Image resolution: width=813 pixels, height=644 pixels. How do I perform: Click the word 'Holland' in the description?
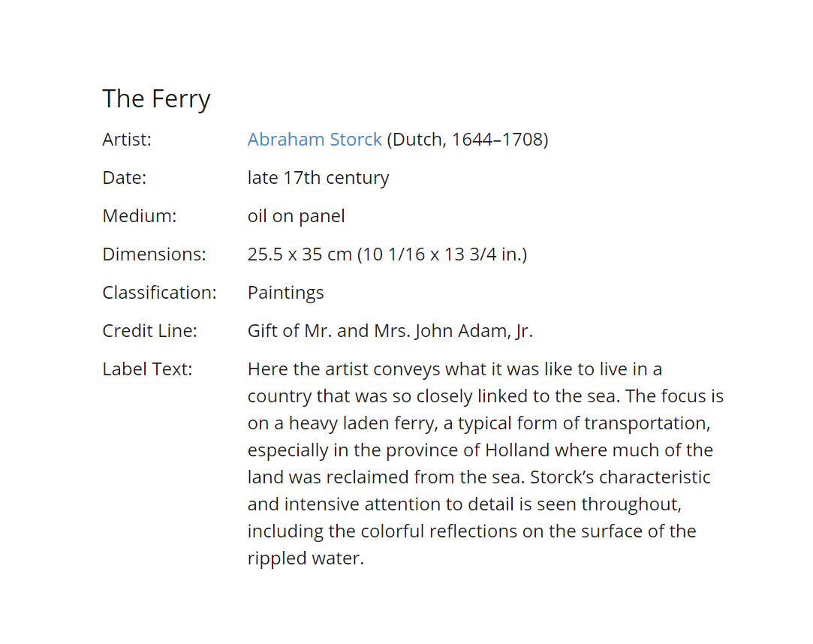click(517, 450)
